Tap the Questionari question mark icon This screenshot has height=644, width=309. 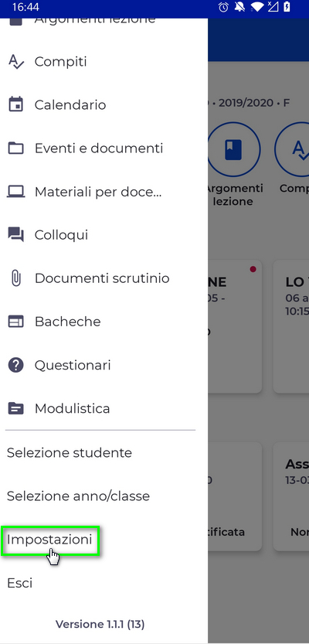pyautogui.click(x=16, y=365)
